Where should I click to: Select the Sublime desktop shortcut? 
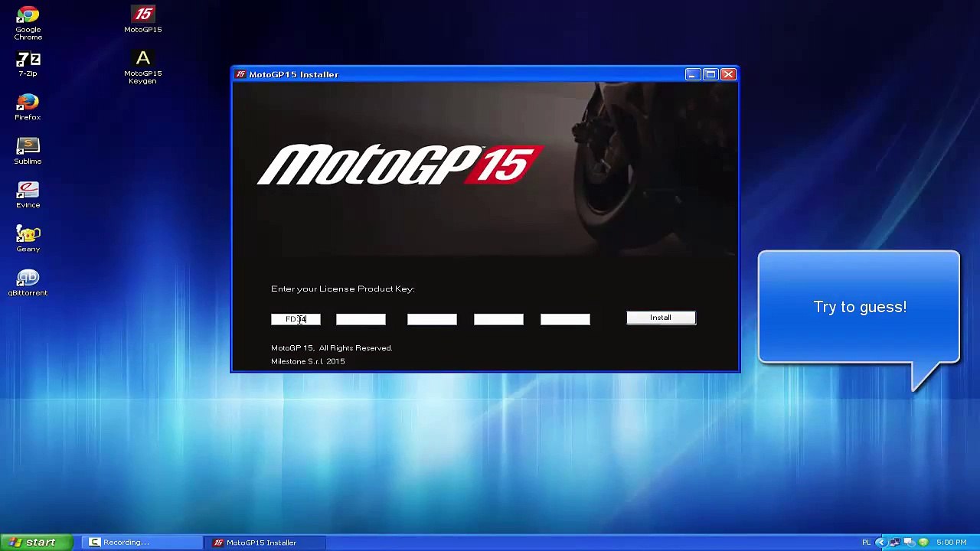click(x=28, y=152)
